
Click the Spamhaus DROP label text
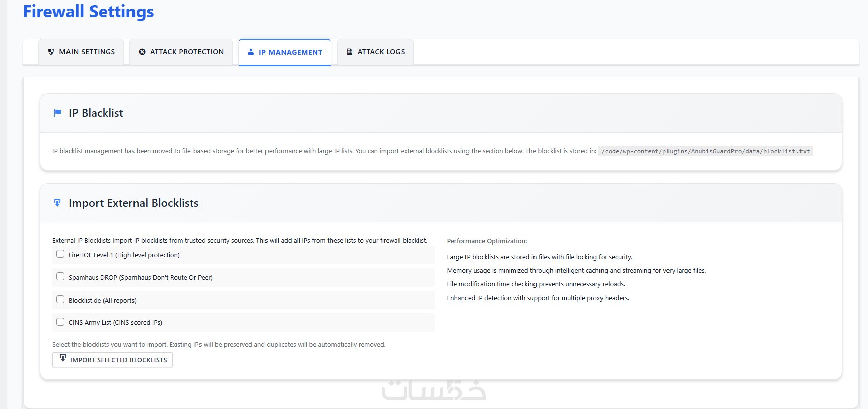tap(141, 278)
